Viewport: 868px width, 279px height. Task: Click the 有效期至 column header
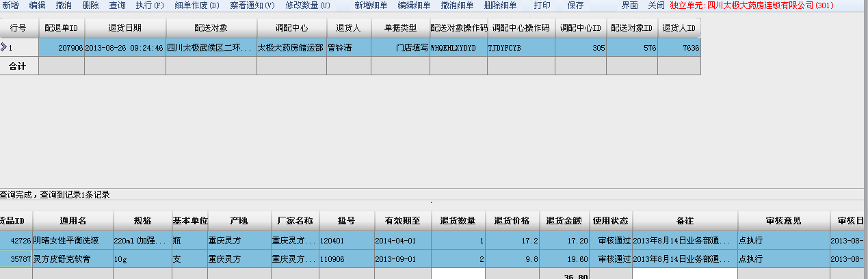coord(403,221)
